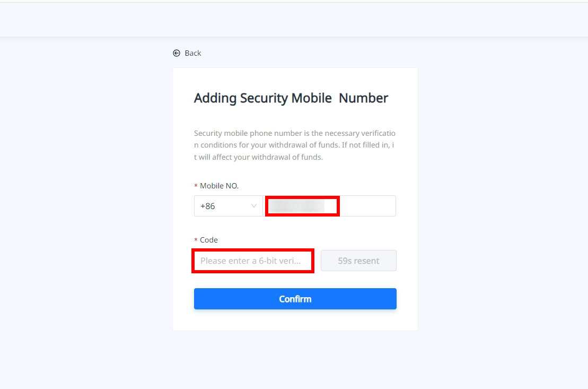Click the Adding Security Mobile Number heading
Viewport: 588px width, 389px height.
(x=291, y=98)
